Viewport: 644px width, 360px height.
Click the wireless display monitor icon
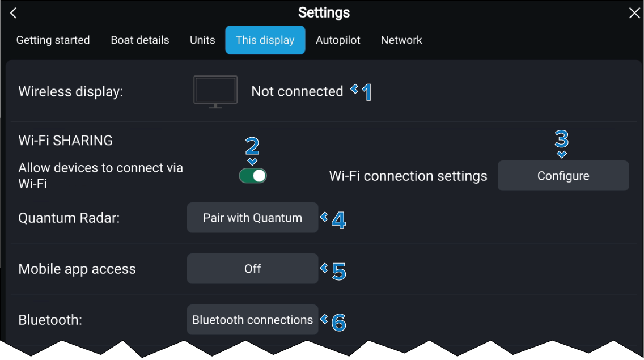point(215,91)
